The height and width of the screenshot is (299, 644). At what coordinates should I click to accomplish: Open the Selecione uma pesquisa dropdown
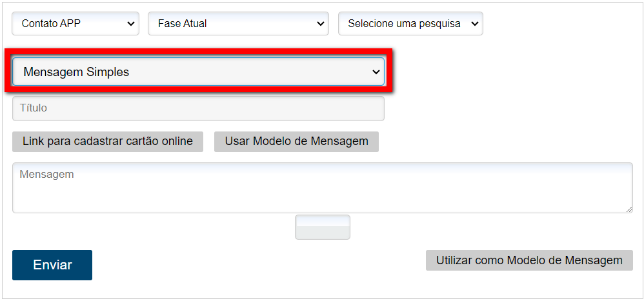click(410, 24)
